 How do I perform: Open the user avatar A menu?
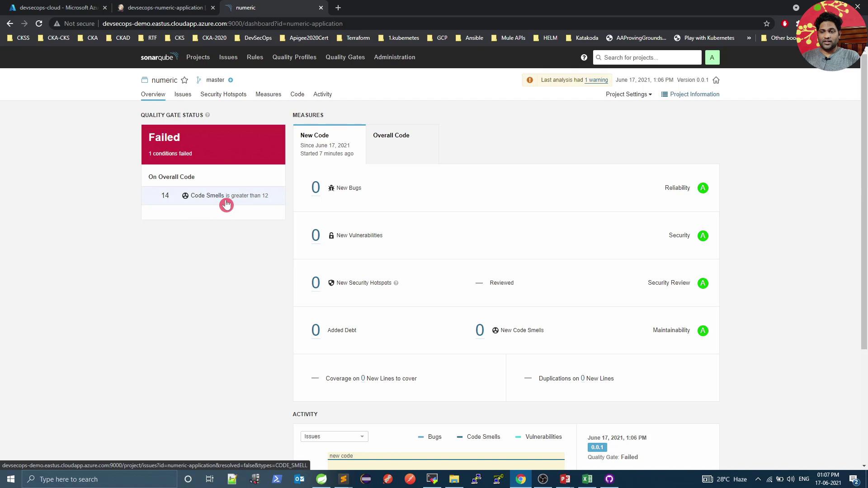(712, 57)
